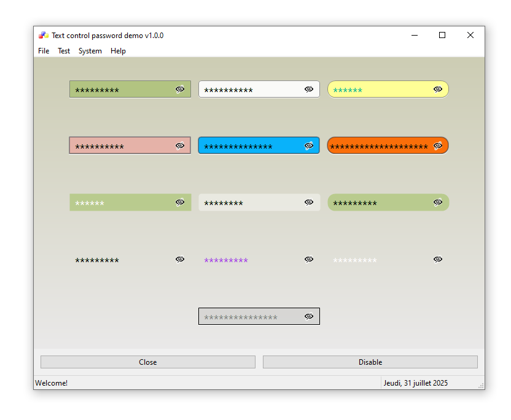Toggle visibility eye in orange password field

(x=438, y=146)
